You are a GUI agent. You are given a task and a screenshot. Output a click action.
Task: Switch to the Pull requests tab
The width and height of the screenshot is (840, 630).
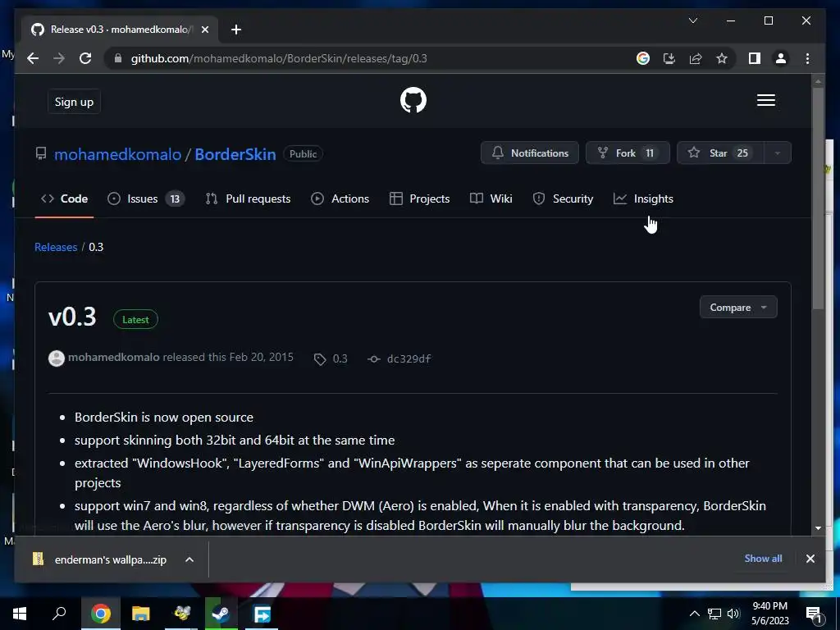pyautogui.click(x=248, y=199)
